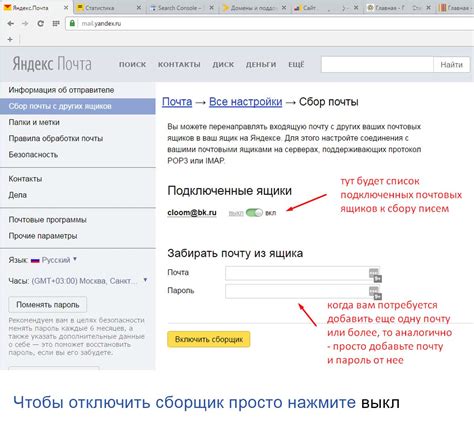Click the browser address bar mail.yandex.ru
This screenshot has height=434, width=474.
[270, 24]
